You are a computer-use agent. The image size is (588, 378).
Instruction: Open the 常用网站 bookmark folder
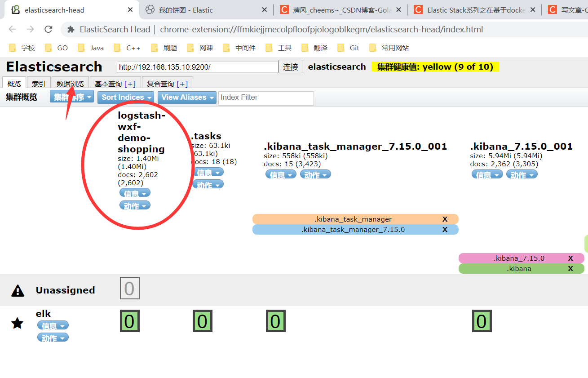tap(389, 48)
